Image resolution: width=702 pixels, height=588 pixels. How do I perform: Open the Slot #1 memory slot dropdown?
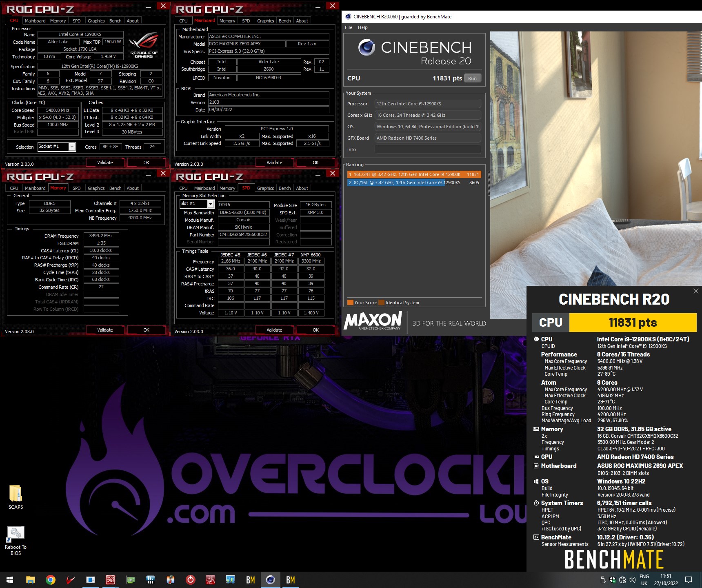tap(197, 204)
